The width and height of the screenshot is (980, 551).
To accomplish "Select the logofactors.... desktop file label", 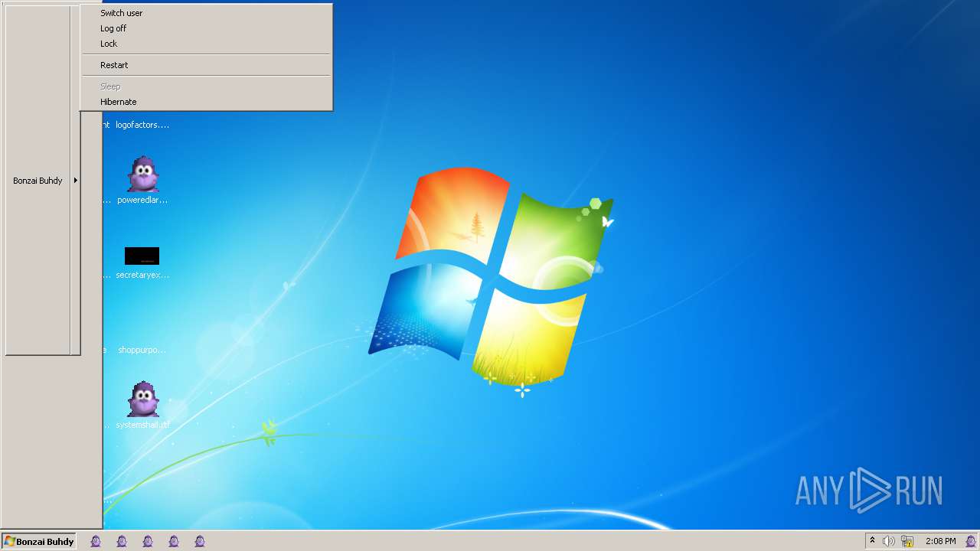I will pyautogui.click(x=142, y=125).
